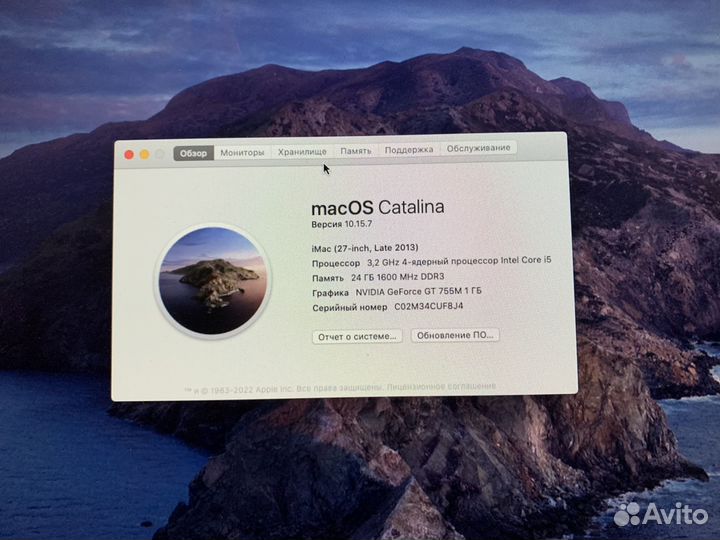Click the macOS Catalina island image

(213, 281)
